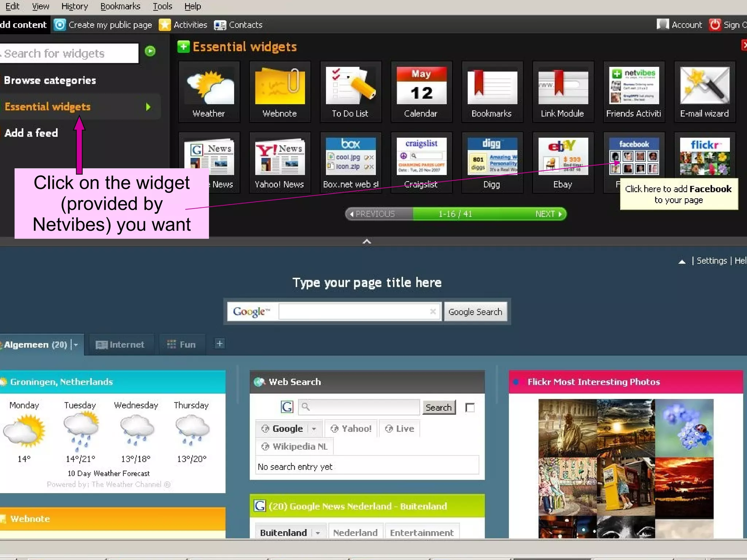Image resolution: width=747 pixels, height=560 pixels.
Task: Collapse the widget panel with up chevron
Action: (x=367, y=241)
